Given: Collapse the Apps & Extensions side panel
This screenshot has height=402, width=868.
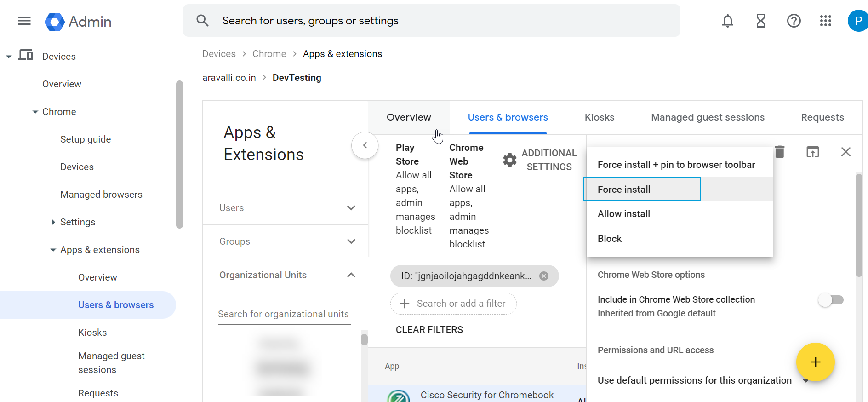Looking at the screenshot, I should tap(365, 145).
